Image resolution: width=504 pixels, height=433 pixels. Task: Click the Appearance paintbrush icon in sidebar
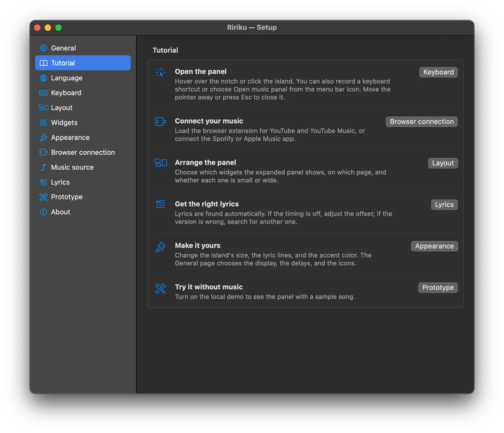click(43, 138)
